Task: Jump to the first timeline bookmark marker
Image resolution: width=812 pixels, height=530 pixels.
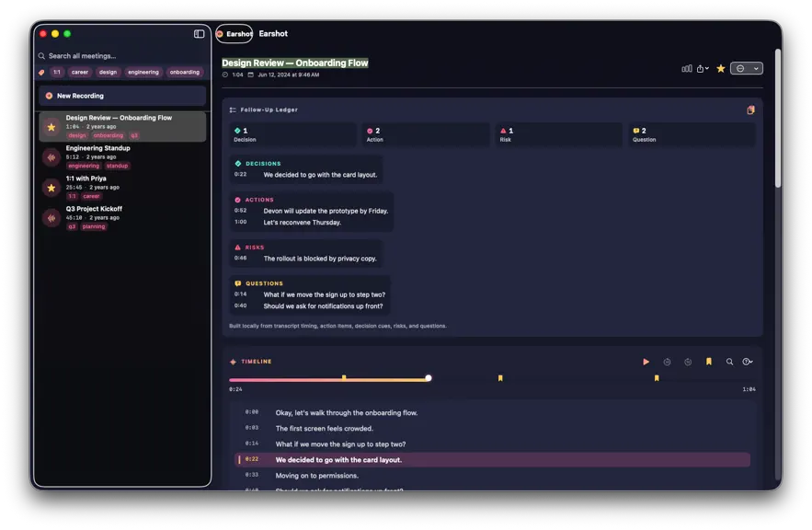Action: [x=344, y=377]
